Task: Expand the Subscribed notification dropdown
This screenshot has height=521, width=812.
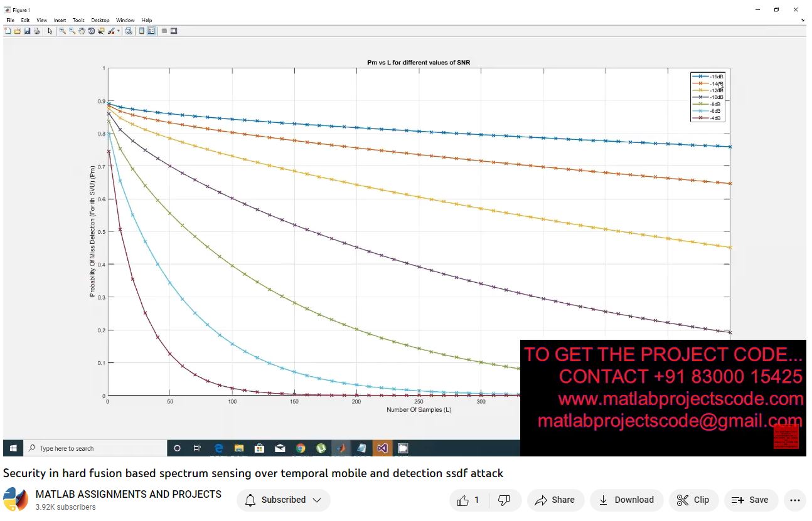Action: coord(284,500)
